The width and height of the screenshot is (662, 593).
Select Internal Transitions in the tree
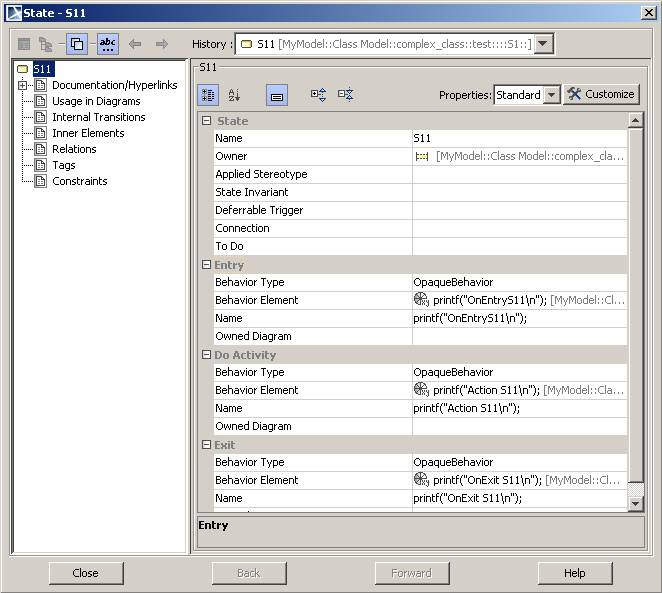click(x=98, y=117)
